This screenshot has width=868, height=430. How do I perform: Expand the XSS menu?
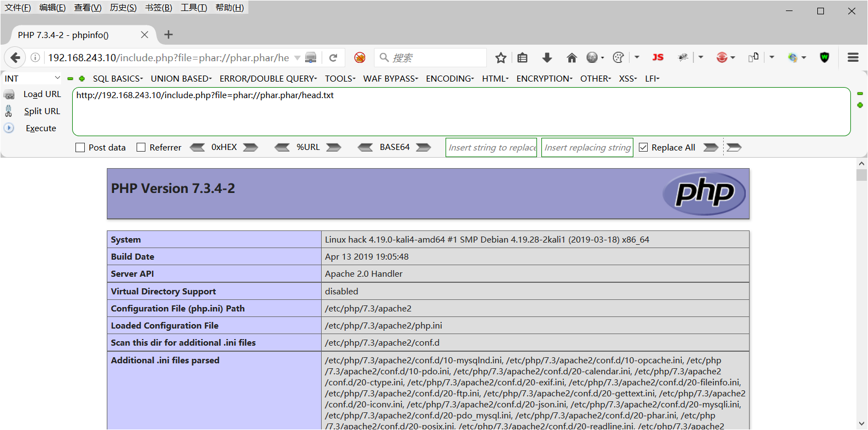(628, 78)
